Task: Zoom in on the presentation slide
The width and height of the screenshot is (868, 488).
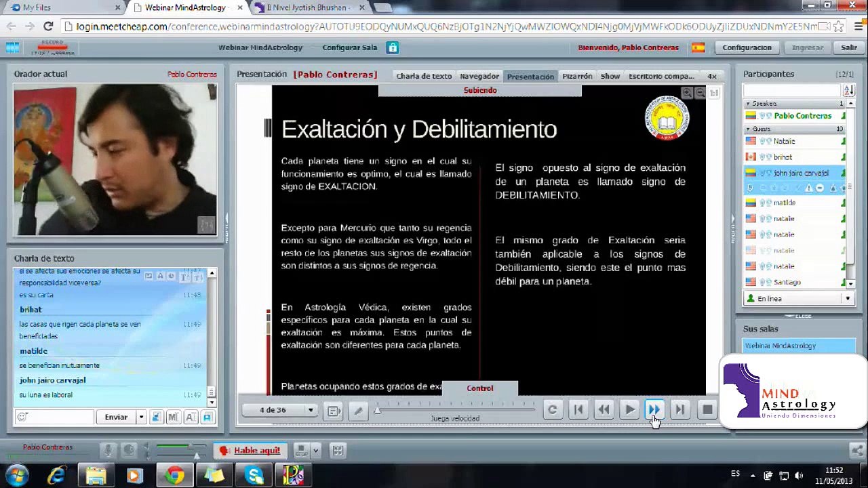Action: pyautogui.click(x=687, y=93)
